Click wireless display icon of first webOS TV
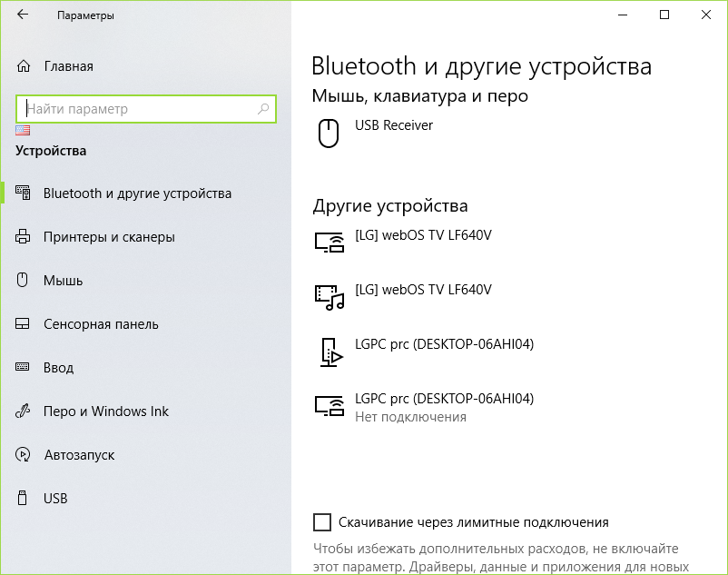This screenshot has height=575, width=728. [330, 243]
